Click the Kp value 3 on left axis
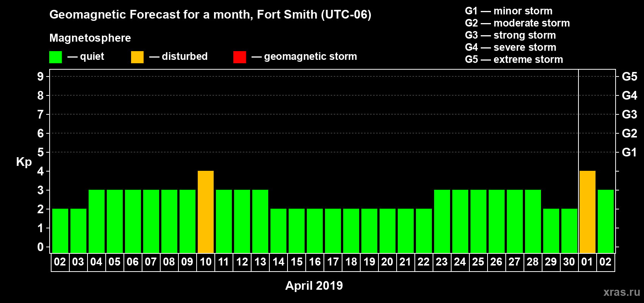This screenshot has height=303, width=644. click(41, 190)
